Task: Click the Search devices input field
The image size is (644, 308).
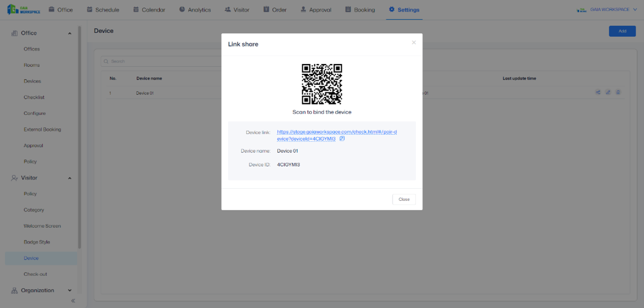Action: click(x=161, y=61)
